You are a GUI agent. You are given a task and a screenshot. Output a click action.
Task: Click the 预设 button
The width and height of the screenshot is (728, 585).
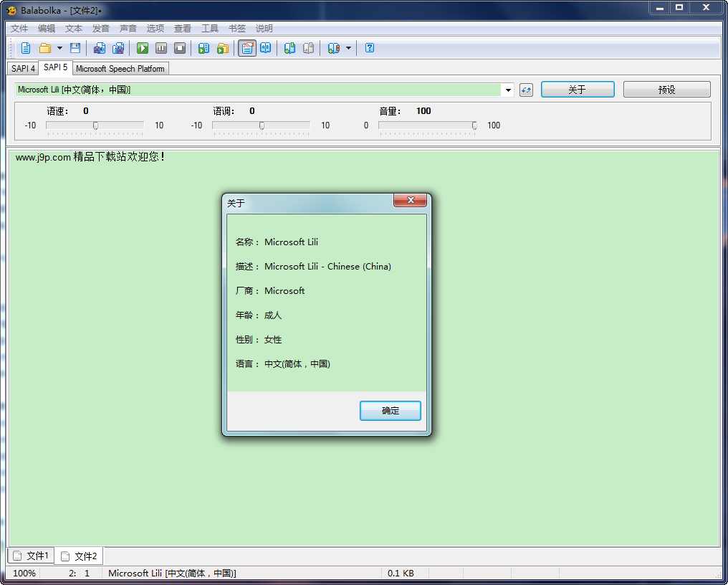[666, 89]
